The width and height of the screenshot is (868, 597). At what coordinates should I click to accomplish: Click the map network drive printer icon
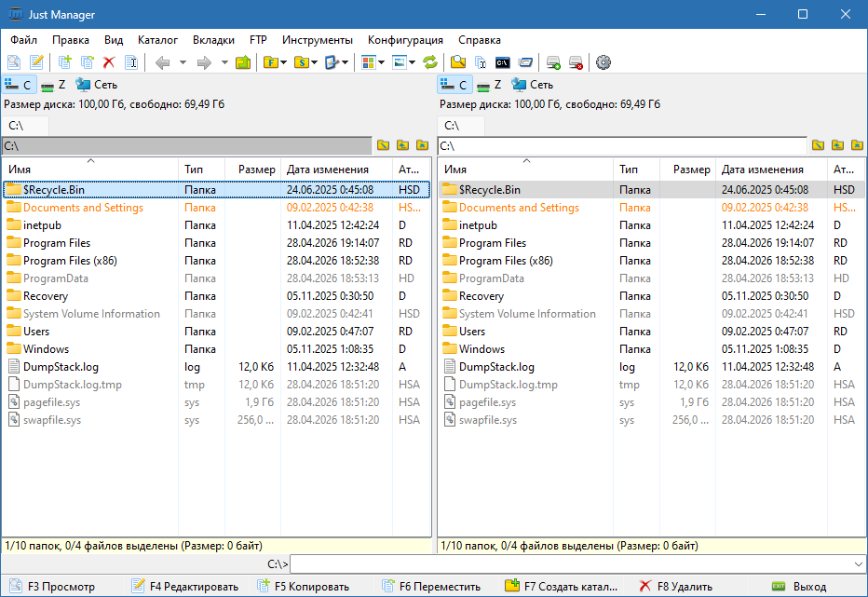coord(553,62)
